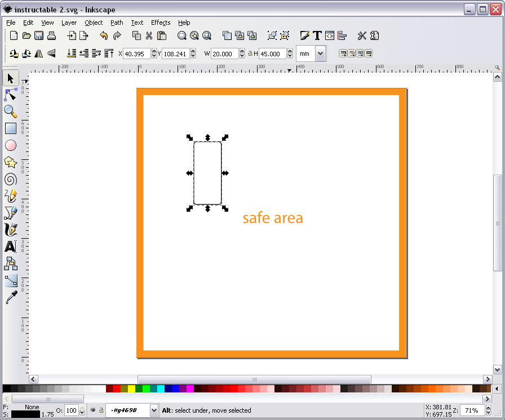Zoom to fit page icon

207,35
